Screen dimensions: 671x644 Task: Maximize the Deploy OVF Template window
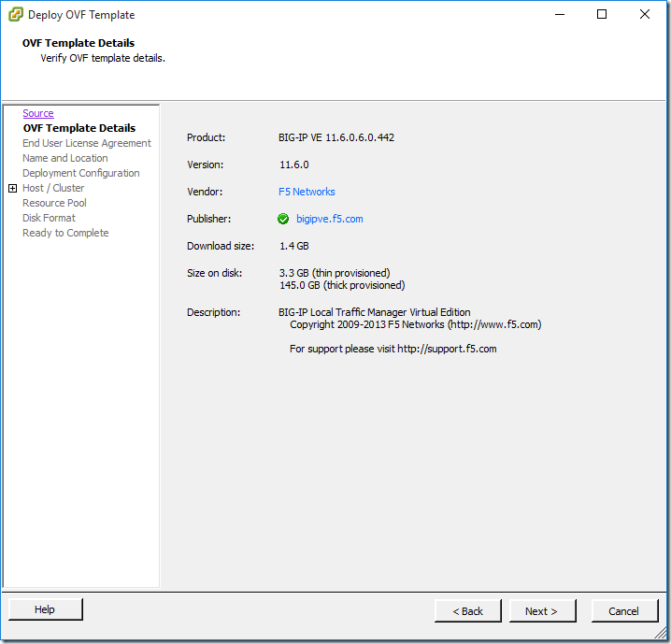[x=602, y=15]
